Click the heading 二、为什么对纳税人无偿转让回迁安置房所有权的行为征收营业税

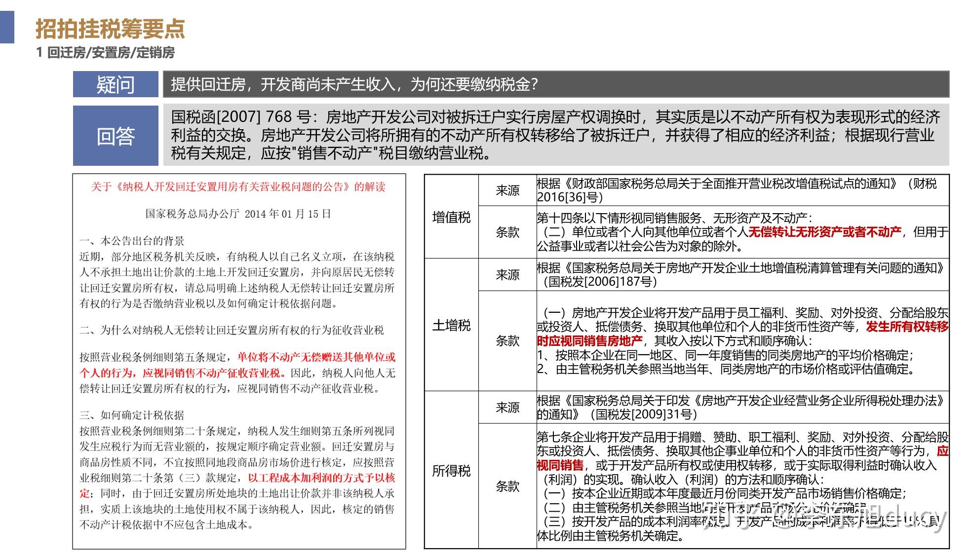pos(232,330)
